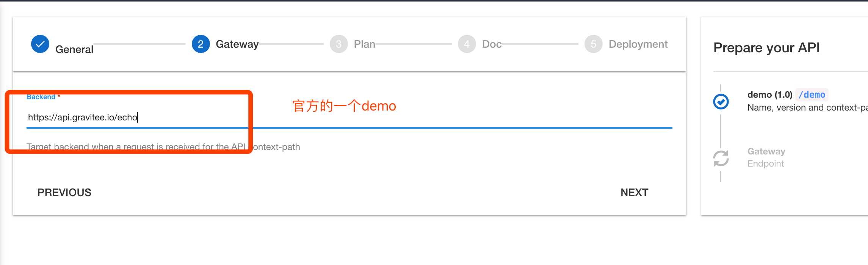
Task: Click the Doc step number 4 circle
Action: coord(467,44)
